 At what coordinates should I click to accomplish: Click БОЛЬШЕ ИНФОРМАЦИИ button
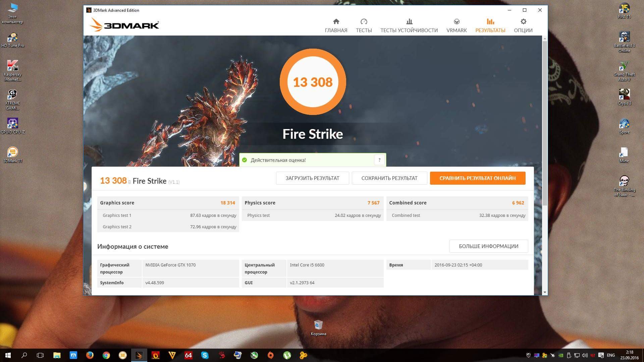pos(488,246)
